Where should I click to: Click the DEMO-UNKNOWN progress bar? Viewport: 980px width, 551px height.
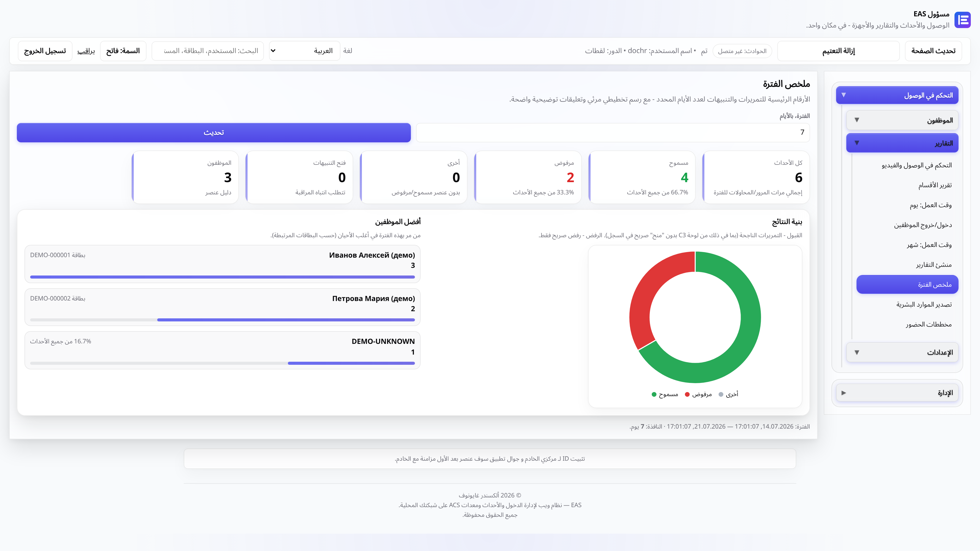pyautogui.click(x=222, y=363)
